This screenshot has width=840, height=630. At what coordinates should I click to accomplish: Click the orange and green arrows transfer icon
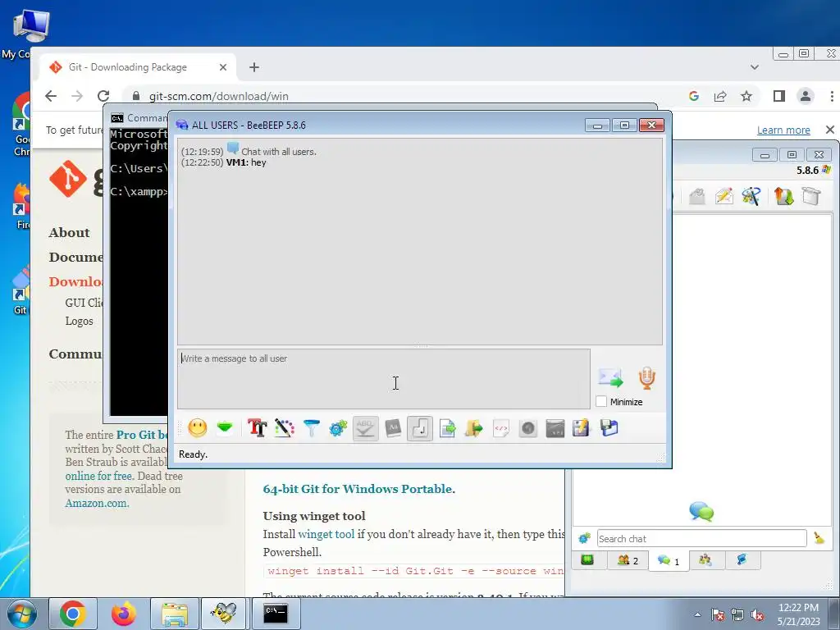[783, 197]
